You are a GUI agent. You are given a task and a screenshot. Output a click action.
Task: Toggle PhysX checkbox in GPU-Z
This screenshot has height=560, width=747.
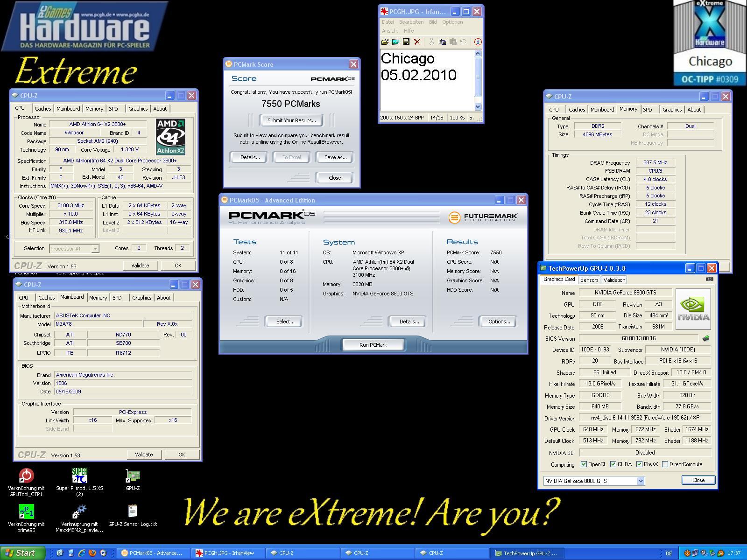pos(639,464)
